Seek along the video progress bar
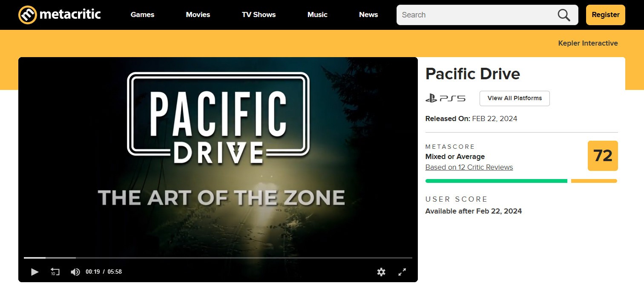The height and width of the screenshot is (289, 644). 218,258
